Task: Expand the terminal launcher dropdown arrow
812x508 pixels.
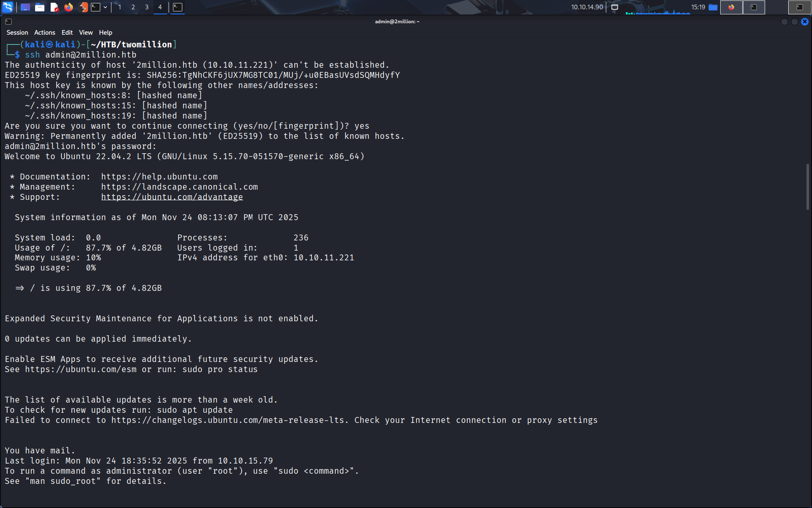Action: (105, 7)
